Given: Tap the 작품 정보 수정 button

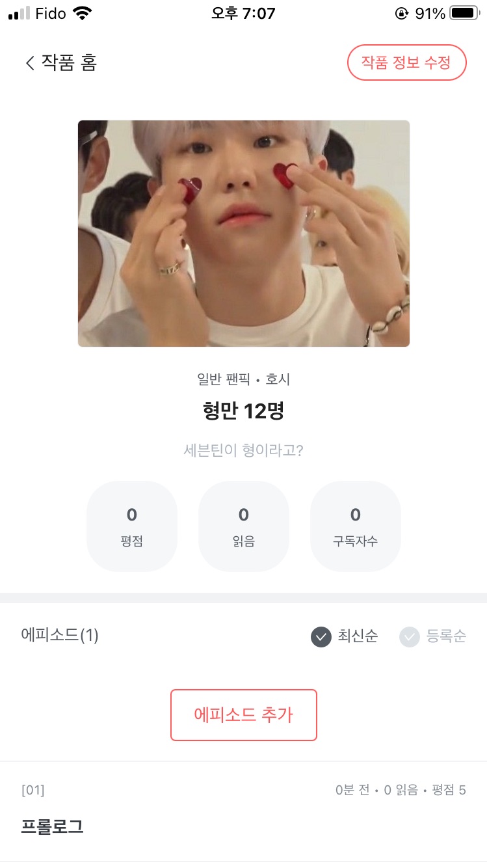Looking at the screenshot, I should (x=407, y=62).
